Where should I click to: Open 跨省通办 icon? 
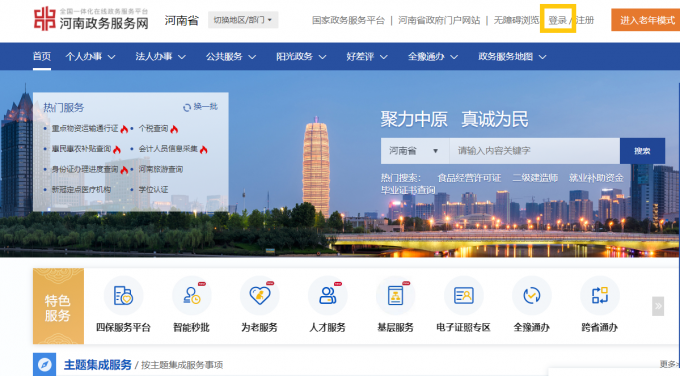tap(600, 296)
